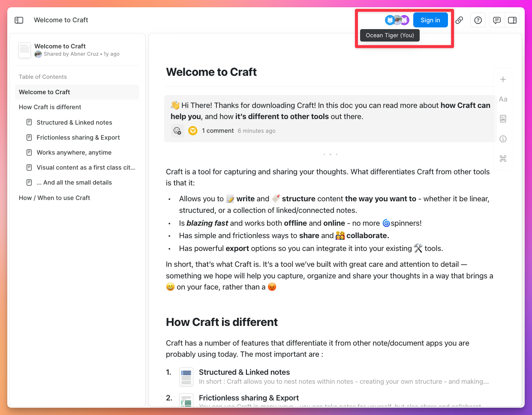
Task: Open comments with the speech bubble icon
Action: point(497,20)
